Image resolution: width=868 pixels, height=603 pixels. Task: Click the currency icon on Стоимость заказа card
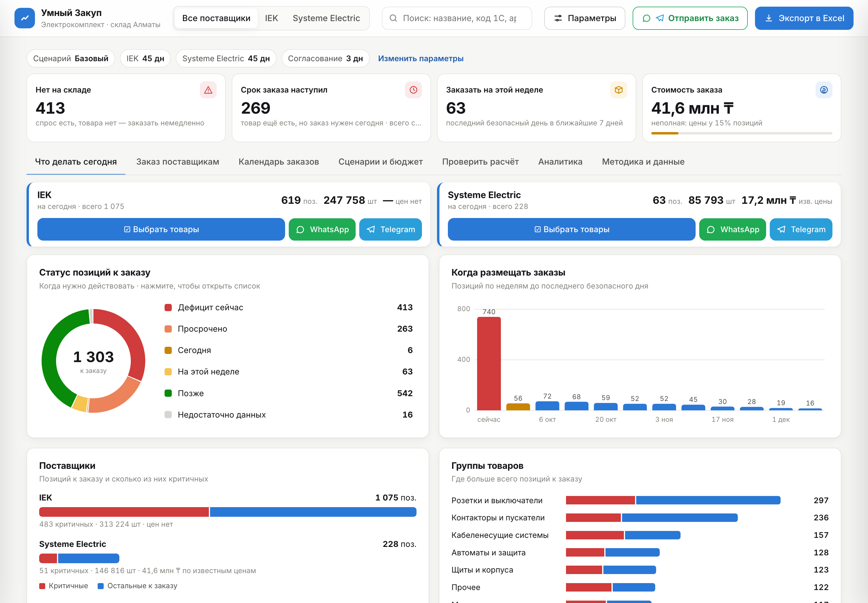tap(824, 90)
